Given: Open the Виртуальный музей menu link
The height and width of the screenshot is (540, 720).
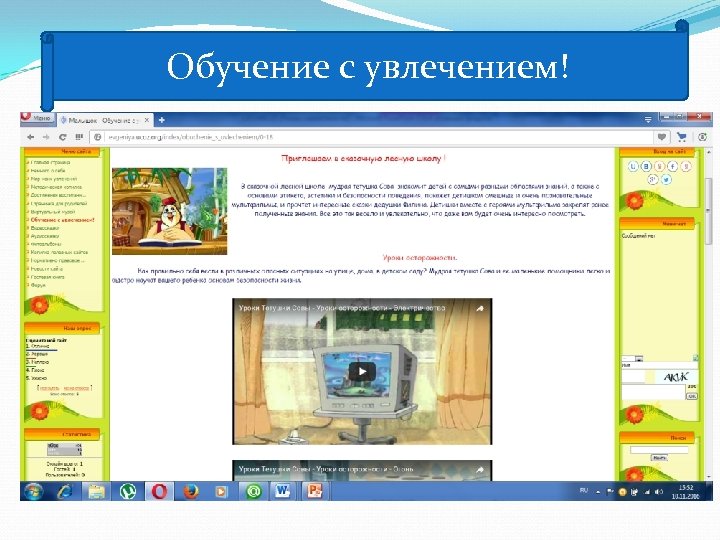Looking at the screenshot, I should point(52,212).
